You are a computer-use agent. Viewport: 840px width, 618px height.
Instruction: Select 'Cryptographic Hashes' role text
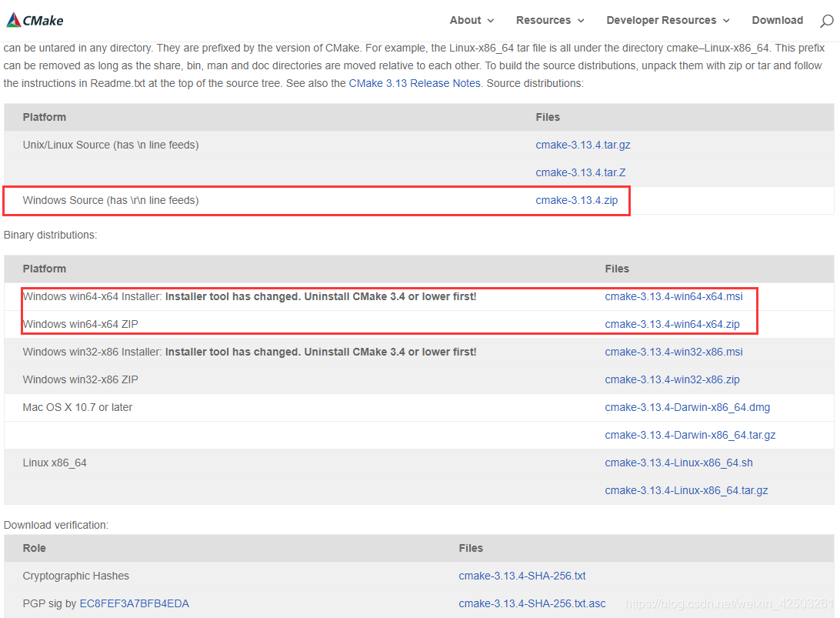coord(76,576)
